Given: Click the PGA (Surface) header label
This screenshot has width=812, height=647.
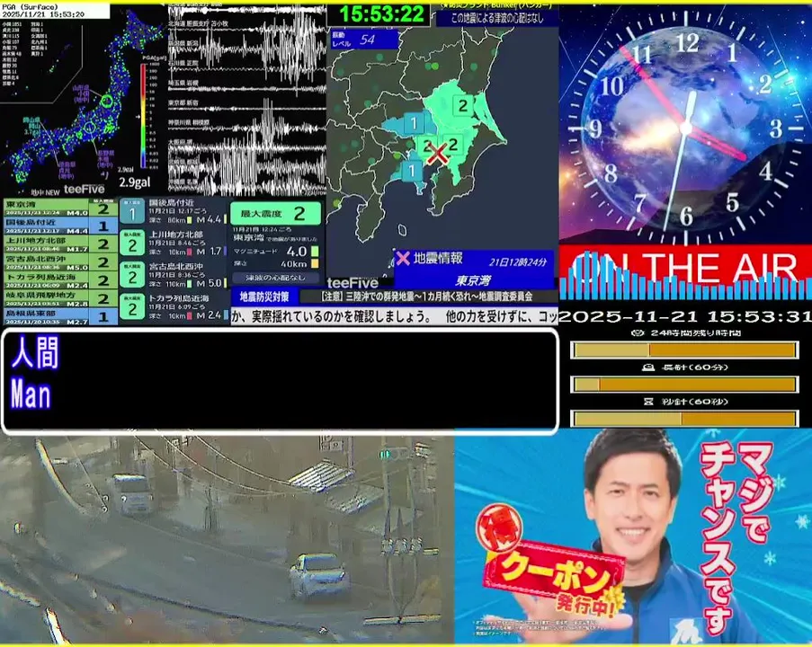Looking at the screenshot, I should (x=30, y=7).
